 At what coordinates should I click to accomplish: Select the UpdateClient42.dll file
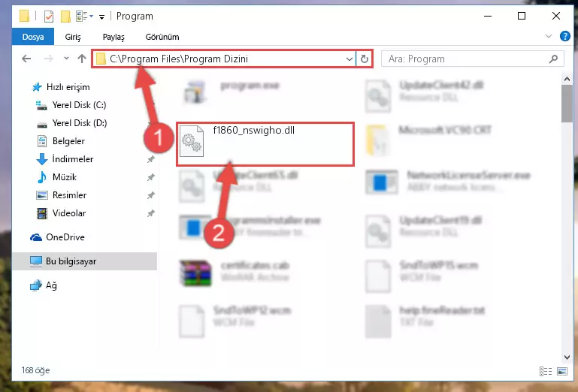(x=424, y=96)
